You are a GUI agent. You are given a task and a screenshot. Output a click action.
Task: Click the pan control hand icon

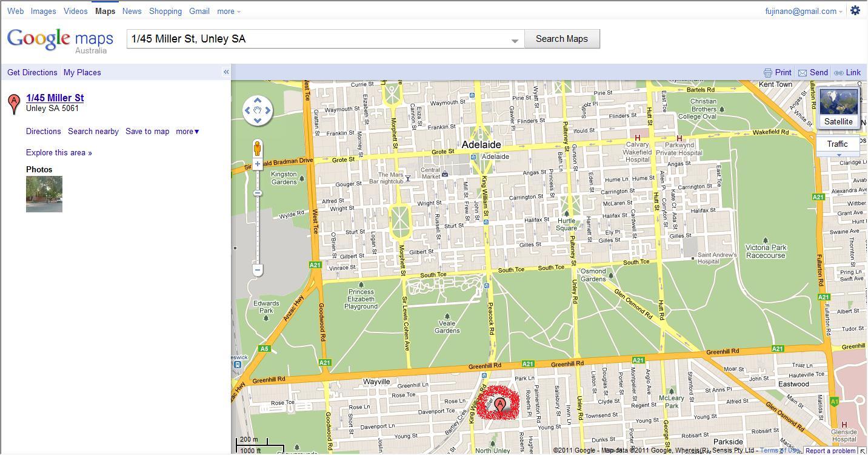point(258,110)
